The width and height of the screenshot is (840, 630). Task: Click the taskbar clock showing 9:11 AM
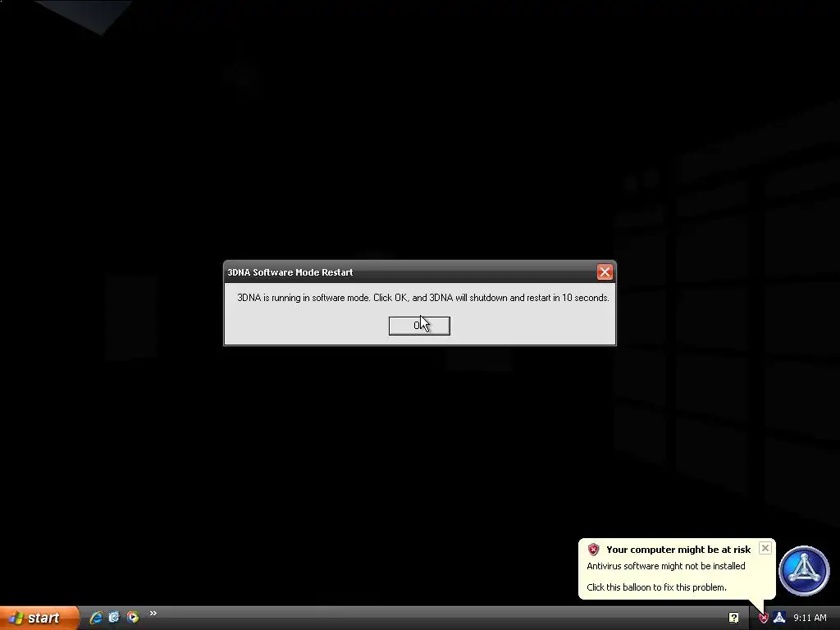pyautogui.click(x=810, y=618)
